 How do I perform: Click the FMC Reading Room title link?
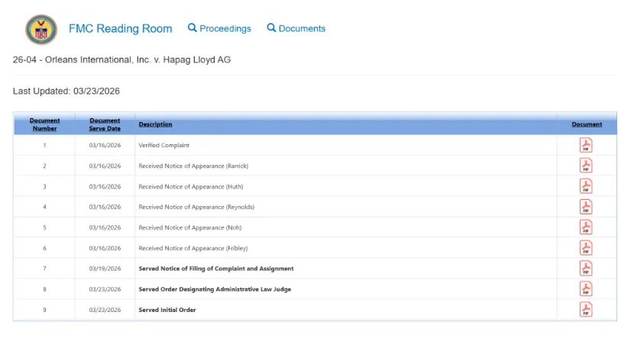tap(120, 28)
